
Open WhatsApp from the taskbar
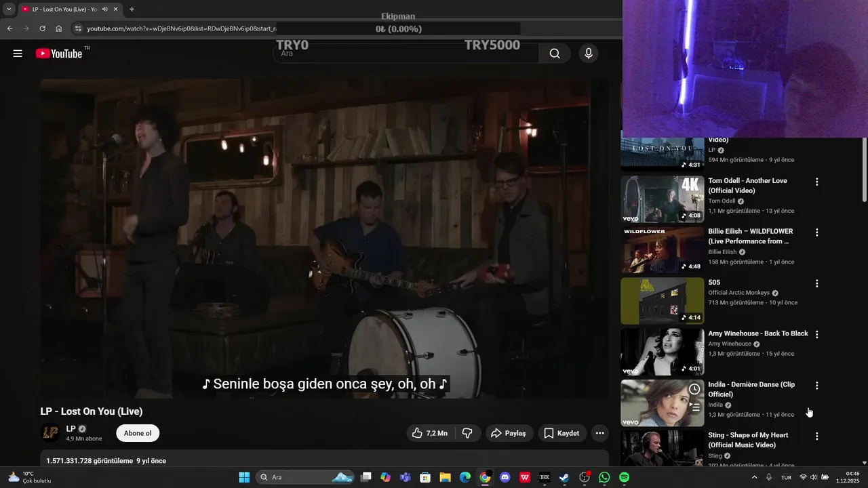[x=604, y=477]
